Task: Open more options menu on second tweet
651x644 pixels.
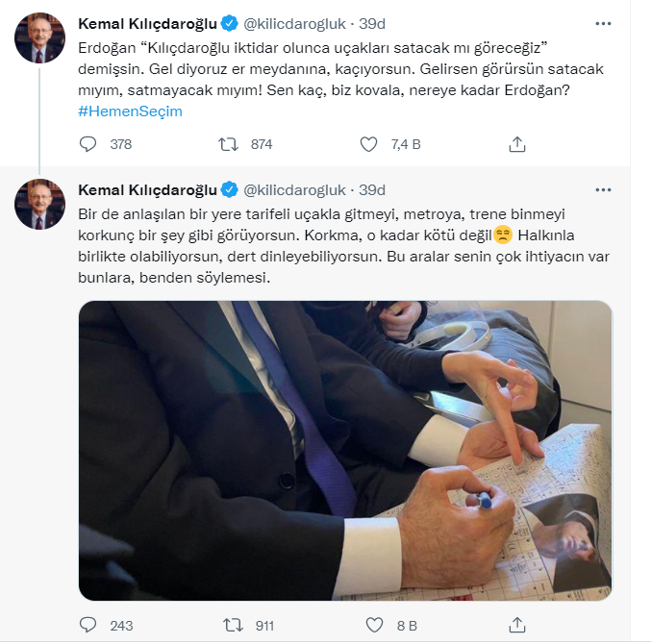Action: [x=603, y=189]
